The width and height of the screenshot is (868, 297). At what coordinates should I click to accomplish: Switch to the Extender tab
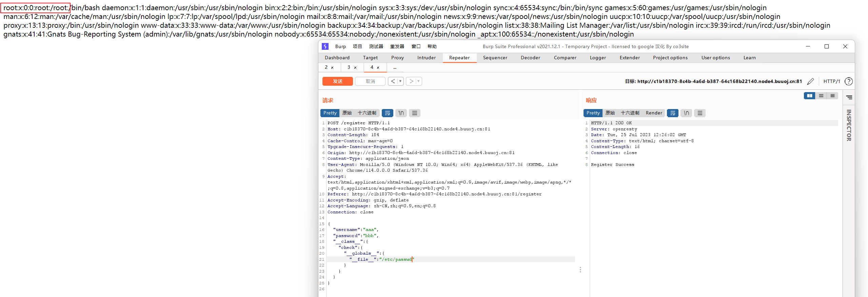click(x=630, y=58)
